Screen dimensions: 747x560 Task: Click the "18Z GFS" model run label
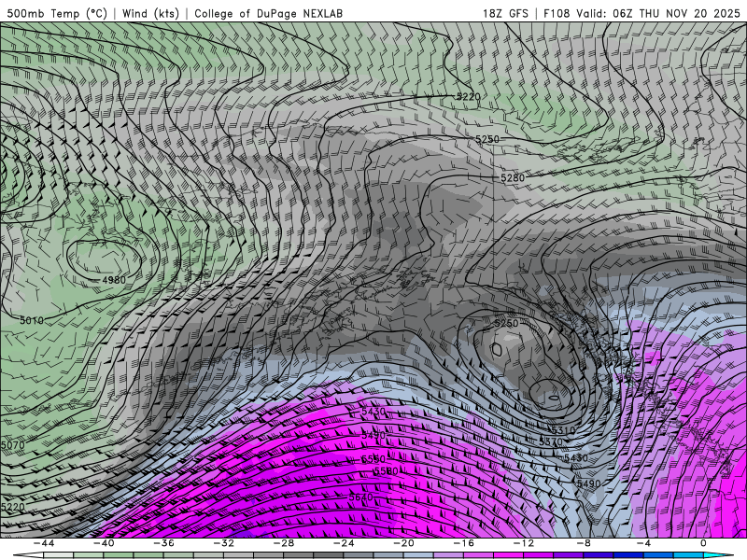505,13
